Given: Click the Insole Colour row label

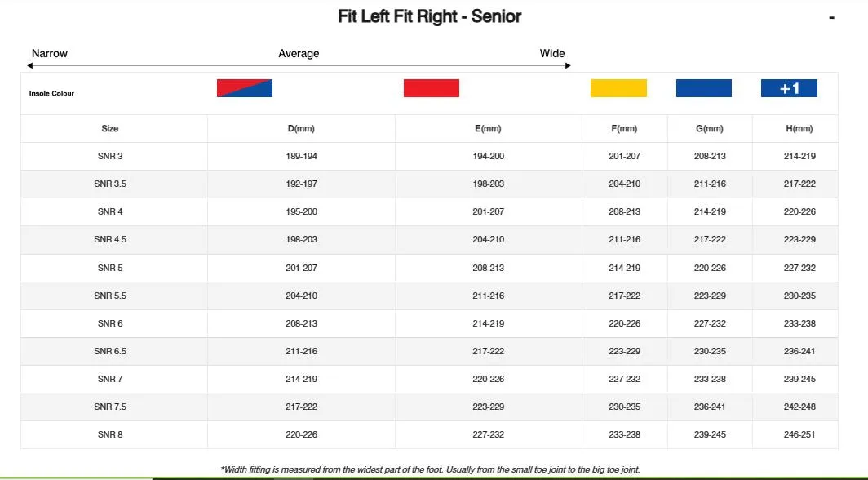Looking at the screenshot, I should (x=51, y=94).
